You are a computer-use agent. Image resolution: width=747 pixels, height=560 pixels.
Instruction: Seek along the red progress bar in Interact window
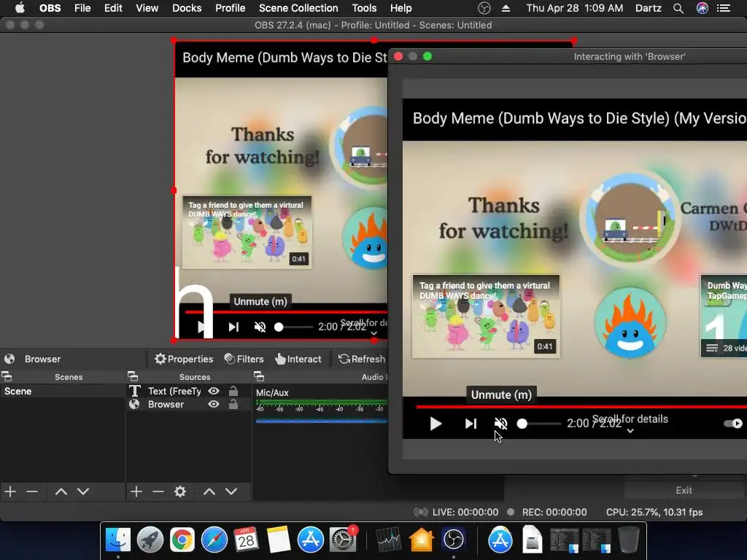581,407
